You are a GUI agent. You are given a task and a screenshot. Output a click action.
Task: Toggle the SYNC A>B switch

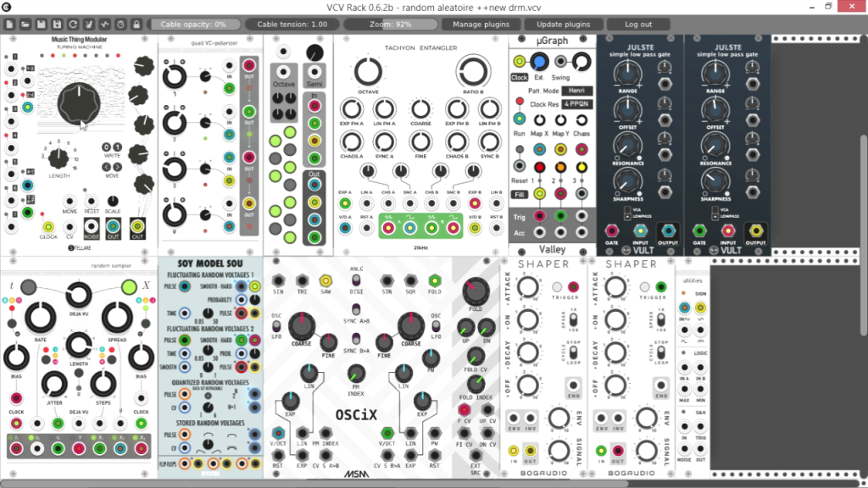click(356, 309)
